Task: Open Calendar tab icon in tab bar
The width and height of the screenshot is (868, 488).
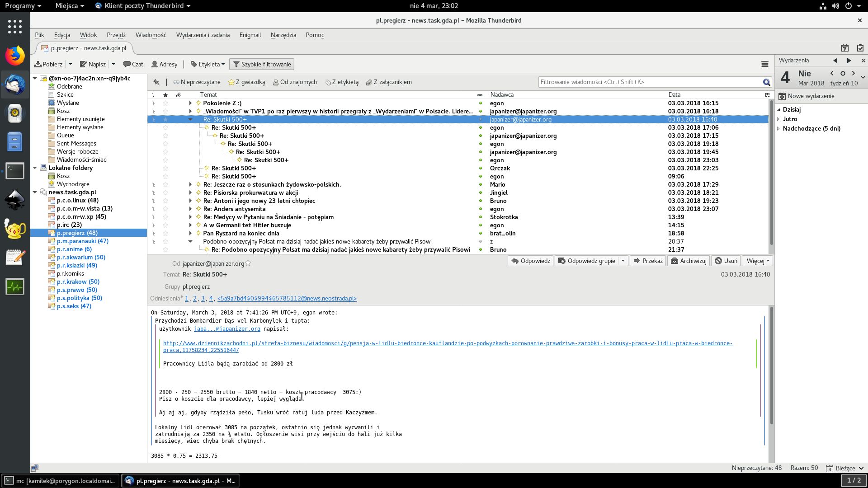Action: 844,48
